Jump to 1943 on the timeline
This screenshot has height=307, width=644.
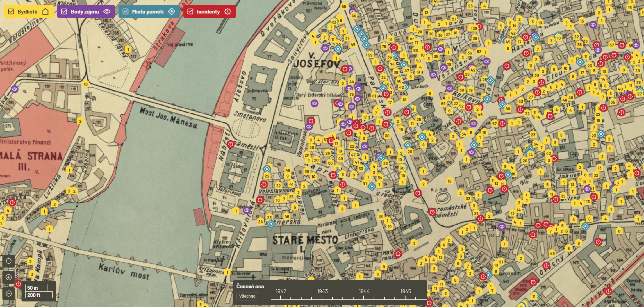coord(322,291)
